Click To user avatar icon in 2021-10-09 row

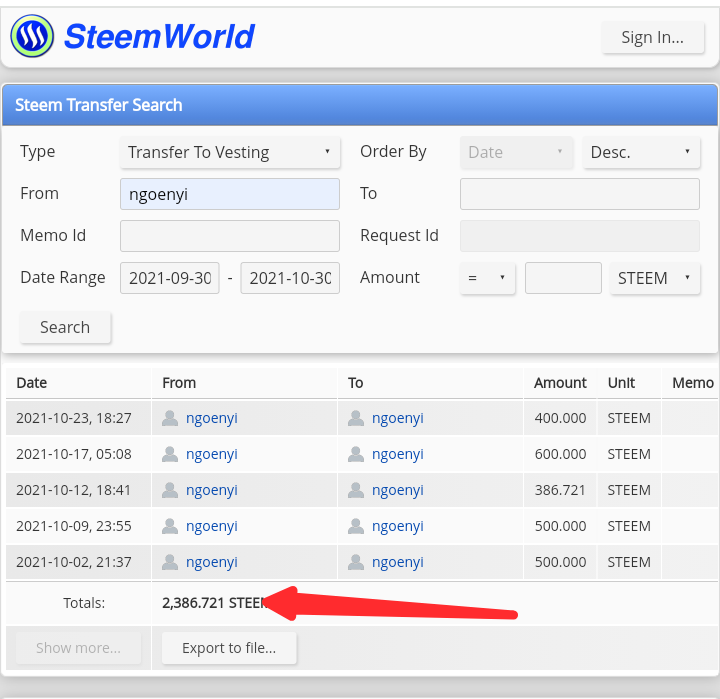356,526
